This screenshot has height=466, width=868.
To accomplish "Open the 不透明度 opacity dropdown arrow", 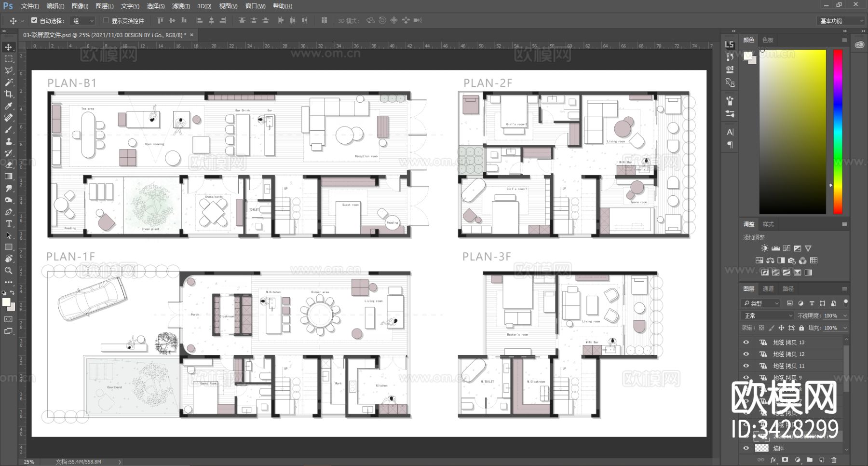I will point(844,316).
